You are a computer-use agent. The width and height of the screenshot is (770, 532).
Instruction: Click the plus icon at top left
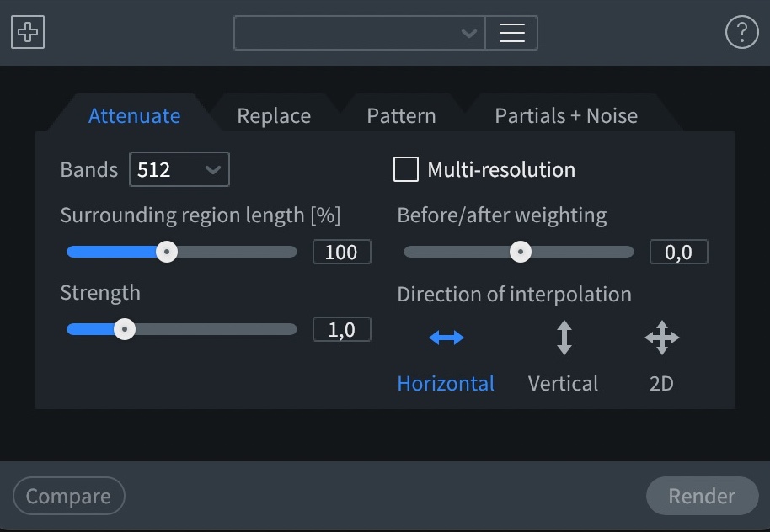28,32
